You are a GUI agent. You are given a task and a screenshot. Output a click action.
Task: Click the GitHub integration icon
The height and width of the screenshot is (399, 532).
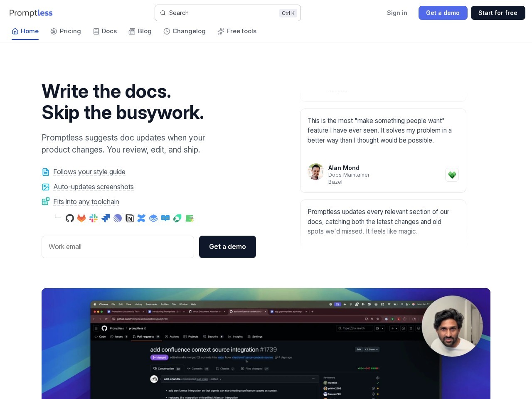[70, 218]
